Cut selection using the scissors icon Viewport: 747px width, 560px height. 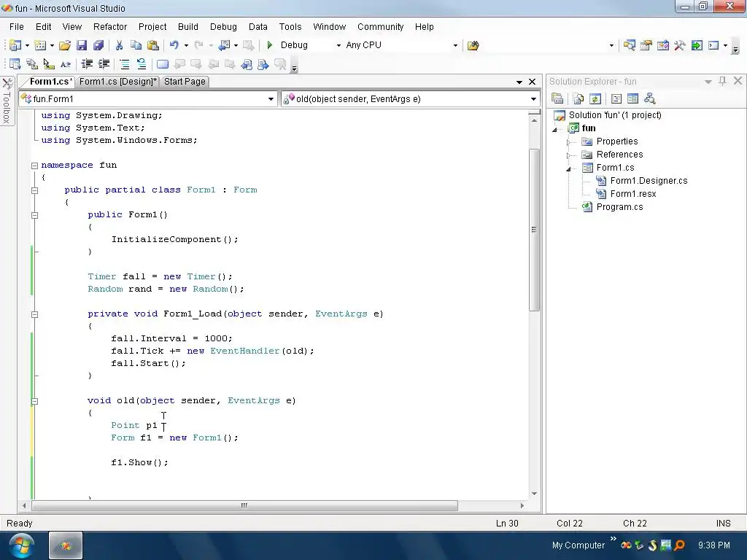[x=119, y=45]
